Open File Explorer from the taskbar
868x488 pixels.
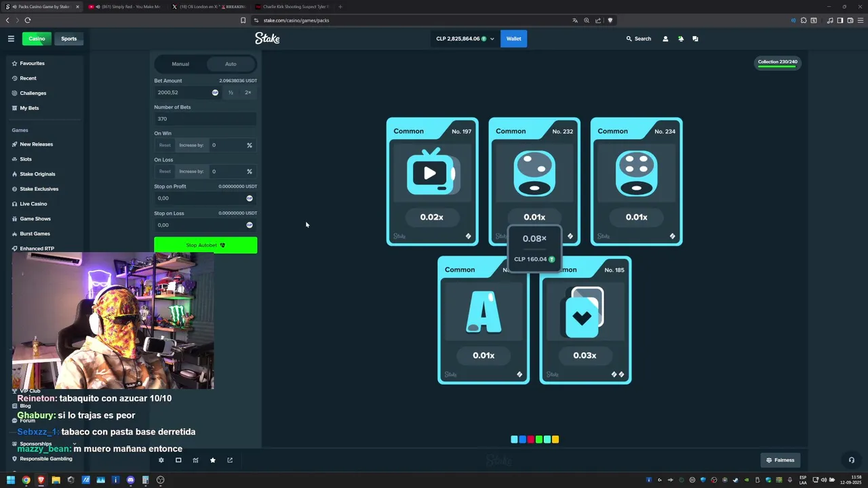56,480
